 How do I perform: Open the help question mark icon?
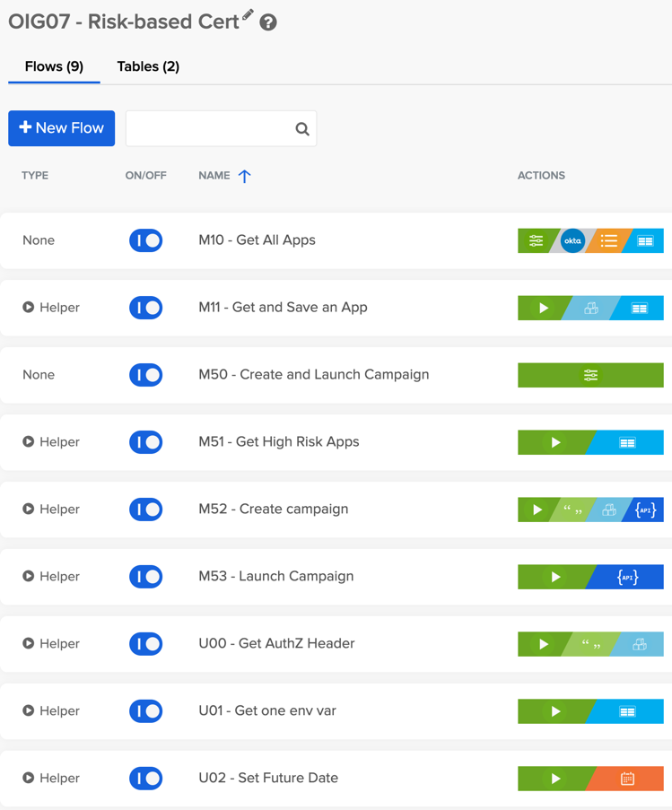(268, 22)
